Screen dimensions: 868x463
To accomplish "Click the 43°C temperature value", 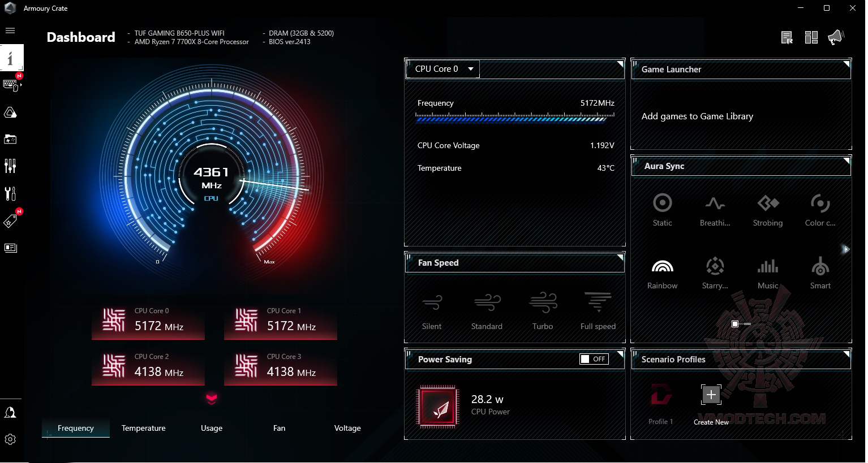I will (605, 168).
